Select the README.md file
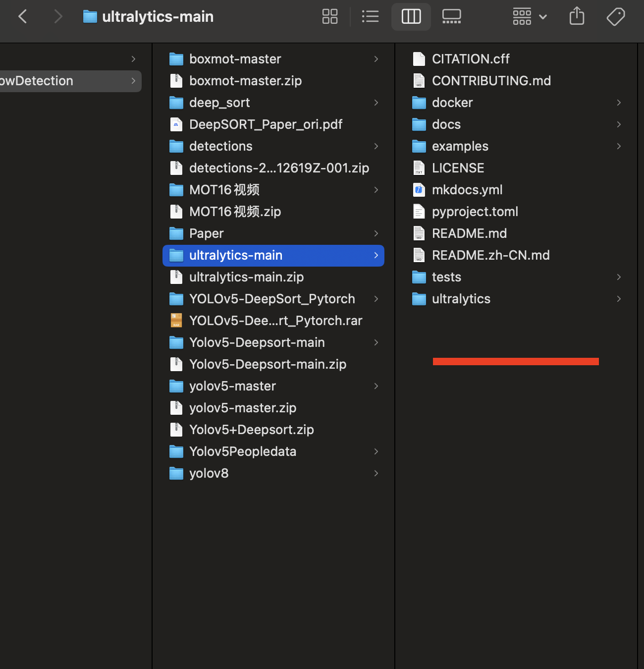This screenshot has width=644, height=669. [469, 233]
